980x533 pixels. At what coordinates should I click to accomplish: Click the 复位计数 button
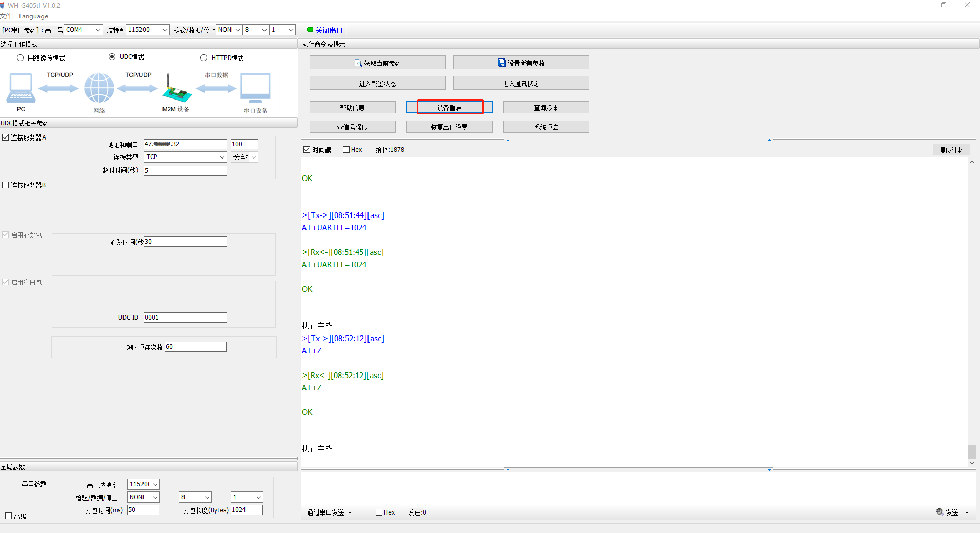click(x=951, y=150)
